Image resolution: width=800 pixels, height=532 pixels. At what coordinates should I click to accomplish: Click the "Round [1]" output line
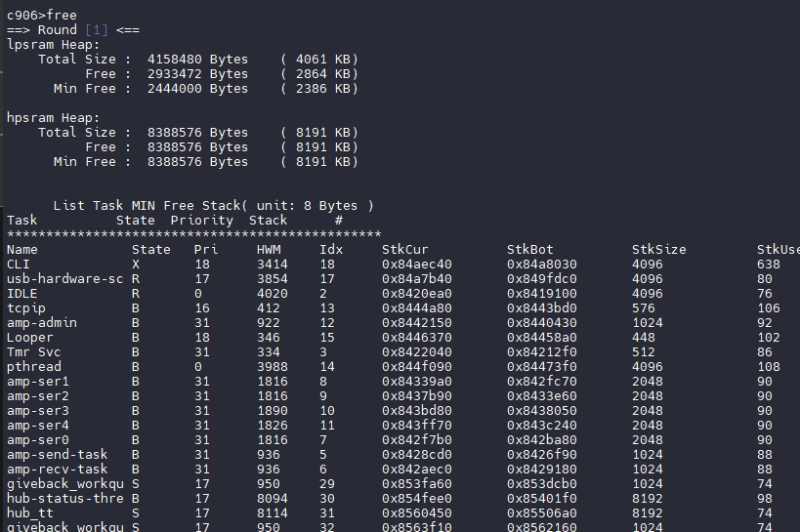tap(72, 30)
